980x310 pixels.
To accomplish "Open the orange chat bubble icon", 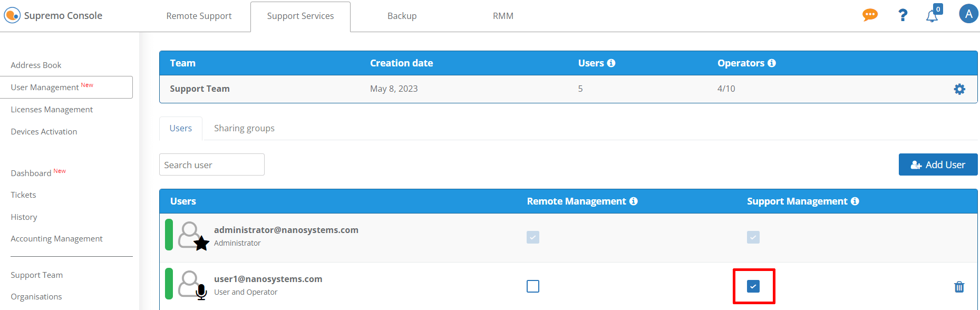I will pyautogui.click(x=870, y=15).
